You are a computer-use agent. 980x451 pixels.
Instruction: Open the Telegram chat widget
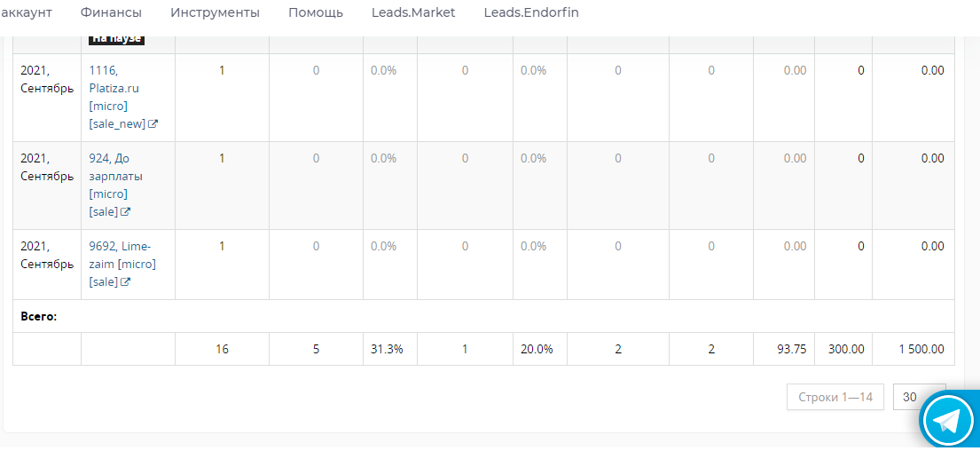pos(948,421)
